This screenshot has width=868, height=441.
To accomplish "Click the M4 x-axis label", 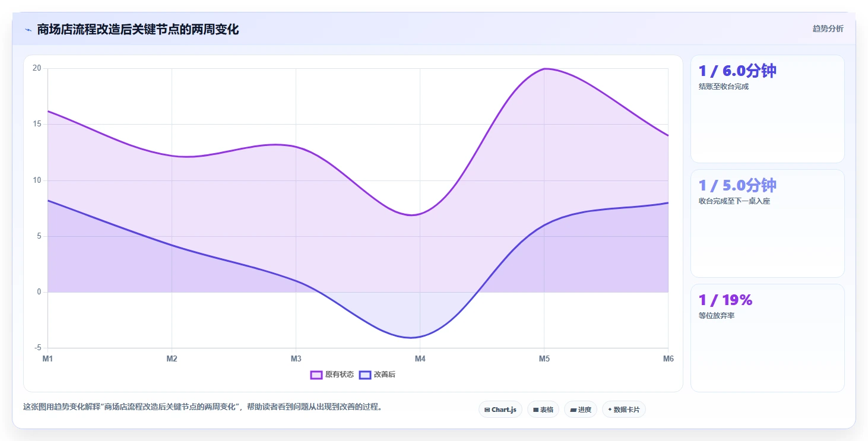I will point(420,359).
